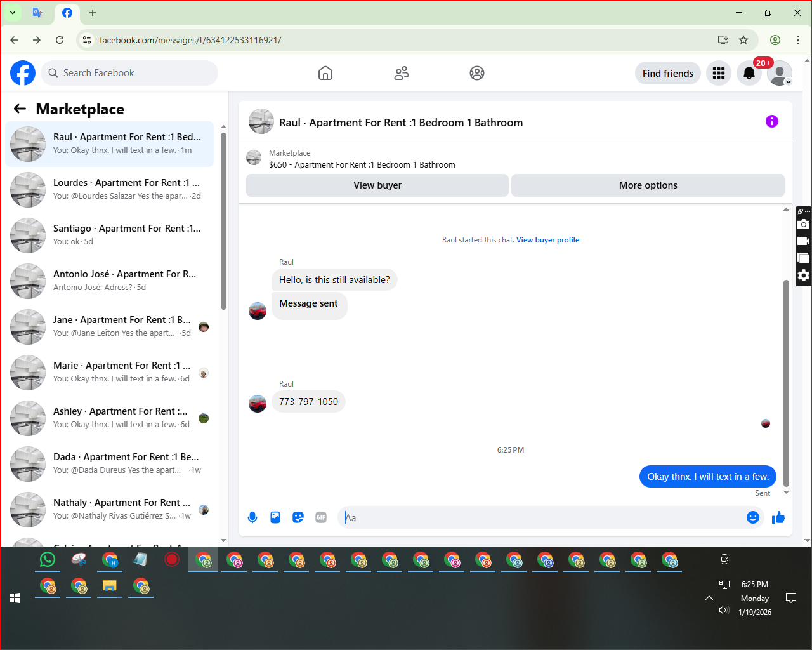This screenshot has width=812, height=650.
Task: Open side toolbar settings gear
Action: pos(804,275)
